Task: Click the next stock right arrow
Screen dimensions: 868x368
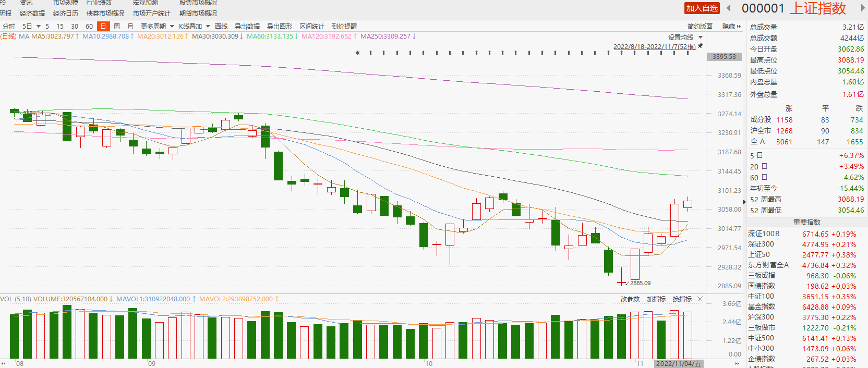Action: click(x=863, y=8)
